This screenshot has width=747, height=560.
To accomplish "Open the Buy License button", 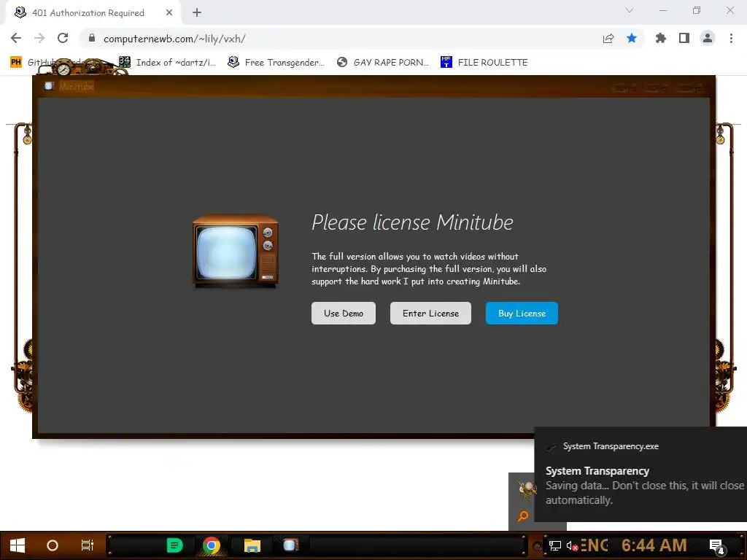I will (522, 314).
